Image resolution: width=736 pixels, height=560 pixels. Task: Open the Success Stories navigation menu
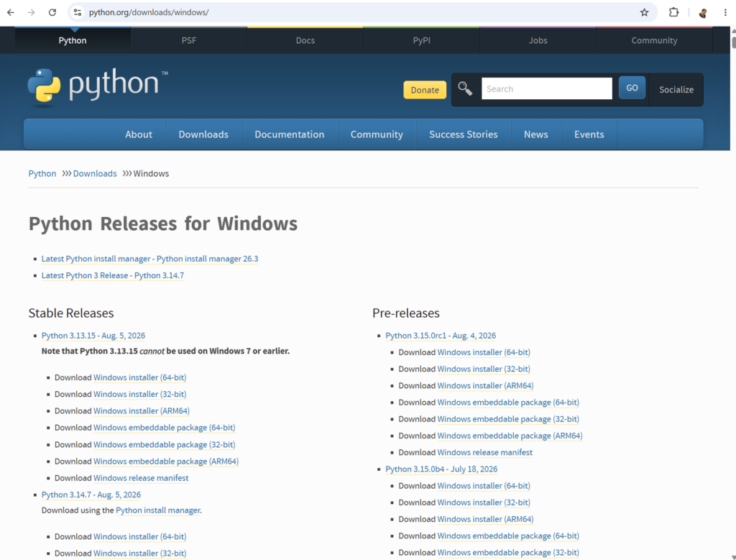(464, 134)
